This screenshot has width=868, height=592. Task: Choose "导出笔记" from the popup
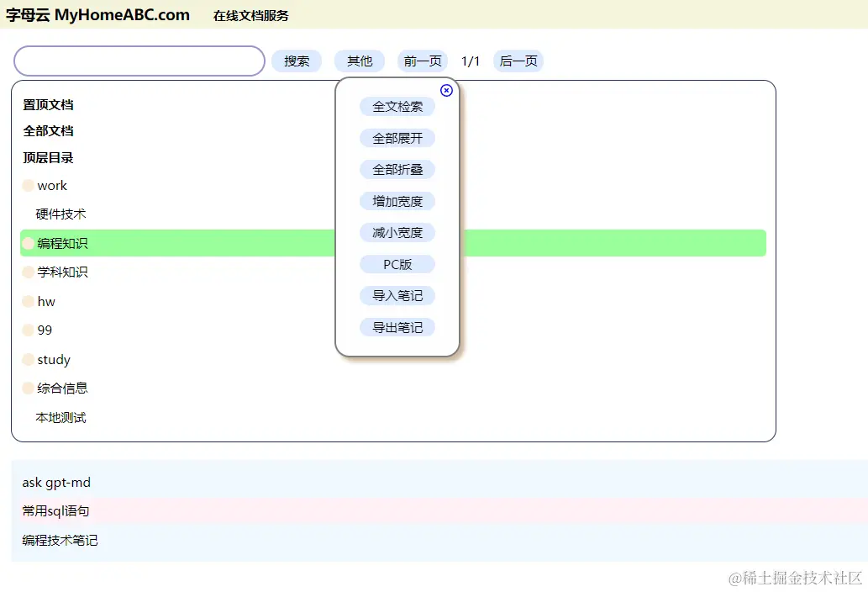click(397, 327)
